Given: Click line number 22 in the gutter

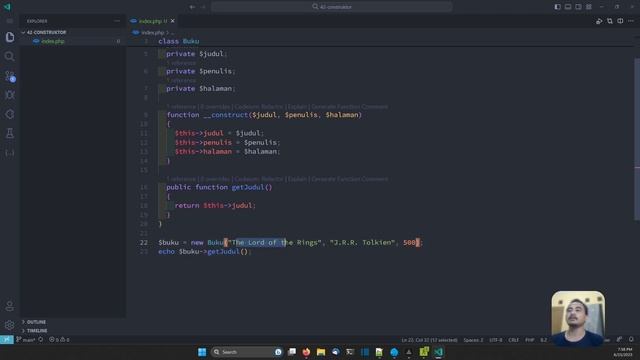Looking at the screenshot, I should pos(144,242).
